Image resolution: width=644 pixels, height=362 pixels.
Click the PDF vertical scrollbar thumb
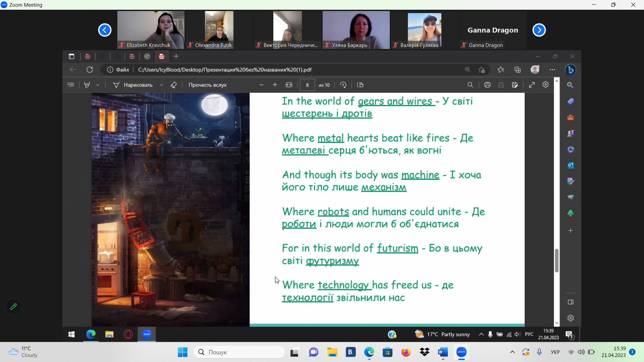pos(557,260)
